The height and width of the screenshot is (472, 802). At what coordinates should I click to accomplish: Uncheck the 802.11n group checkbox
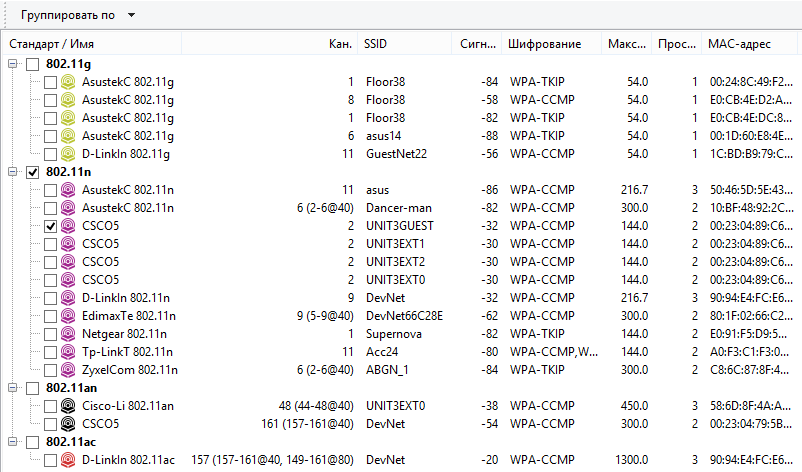coord(33,172)
